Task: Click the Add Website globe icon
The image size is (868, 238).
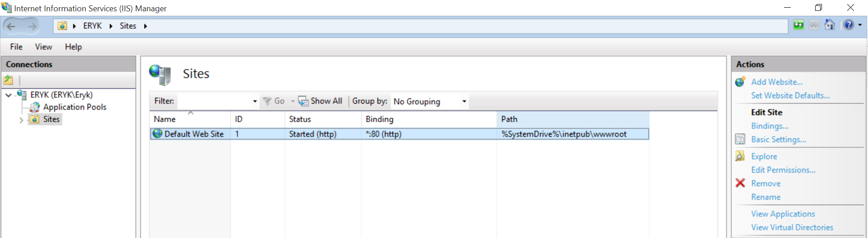Action: 740,82
